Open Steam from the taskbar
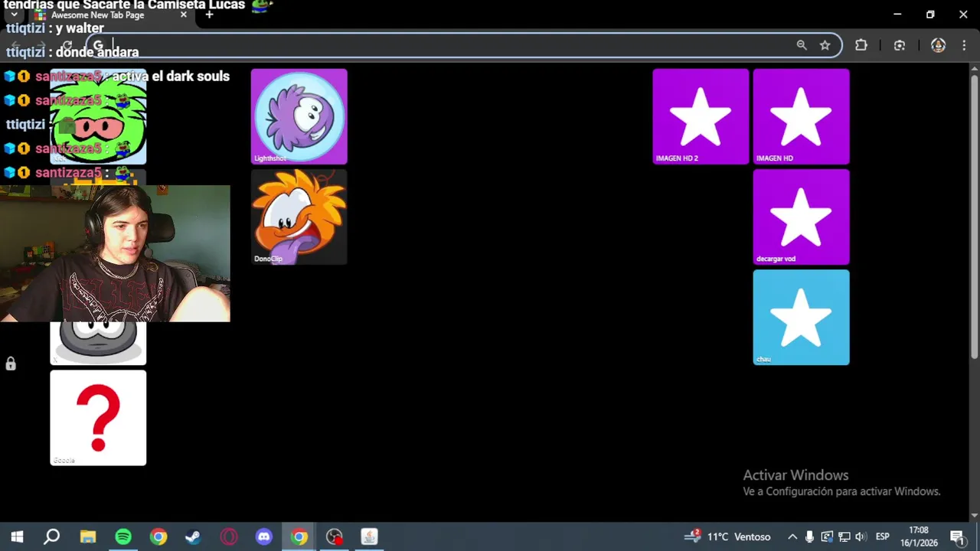The image size is (980, 551). point(193,536)
